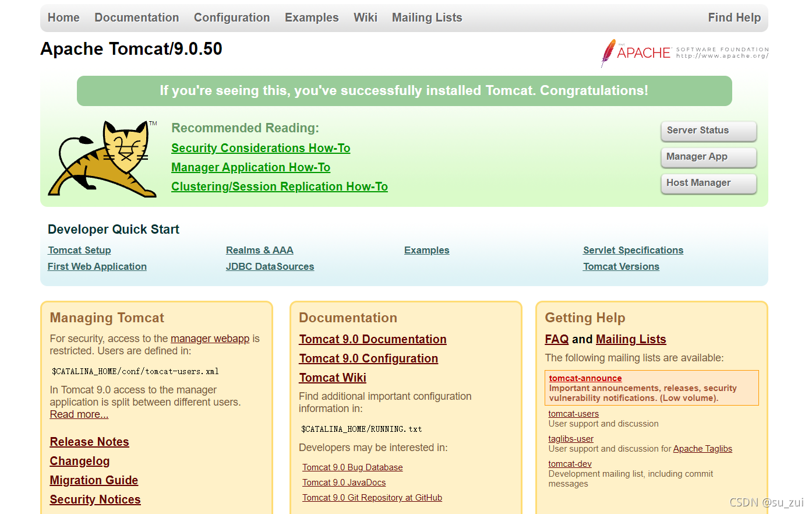Select Examples in the top navigation bar
Screen dimensions: 812x514
pyautogui.click(x=312, y=17)
